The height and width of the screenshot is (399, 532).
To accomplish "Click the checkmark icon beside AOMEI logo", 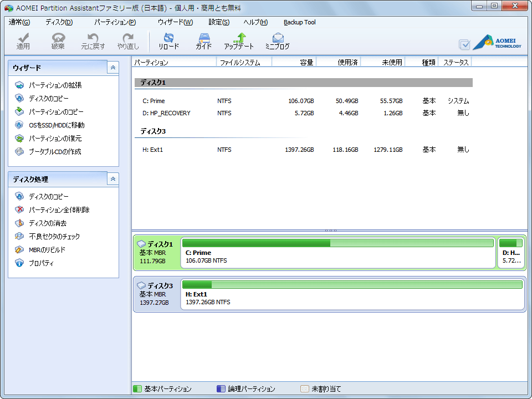I will point(464,44).
